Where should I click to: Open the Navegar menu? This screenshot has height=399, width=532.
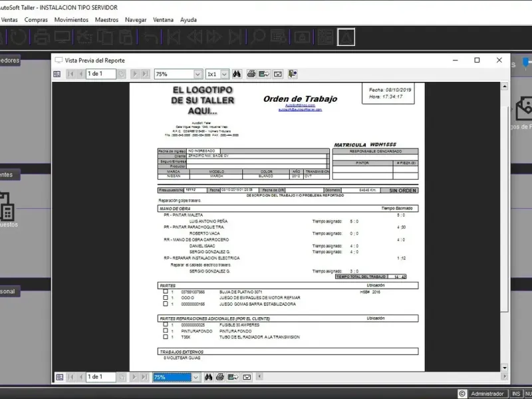(x=136, y=20)
